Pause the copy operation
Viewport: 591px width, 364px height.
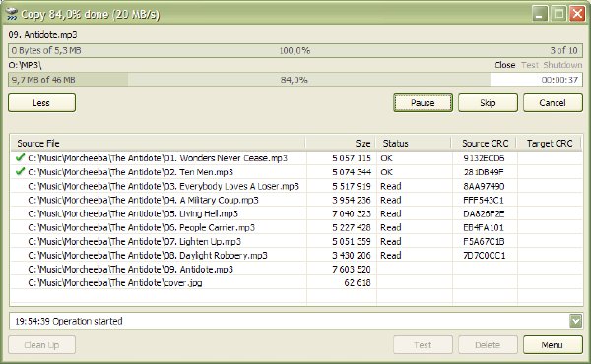pos(423,102)
